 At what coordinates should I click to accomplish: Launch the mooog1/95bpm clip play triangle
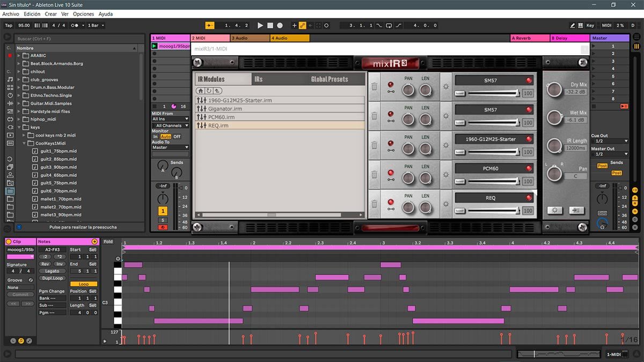(x=155, y=47)
